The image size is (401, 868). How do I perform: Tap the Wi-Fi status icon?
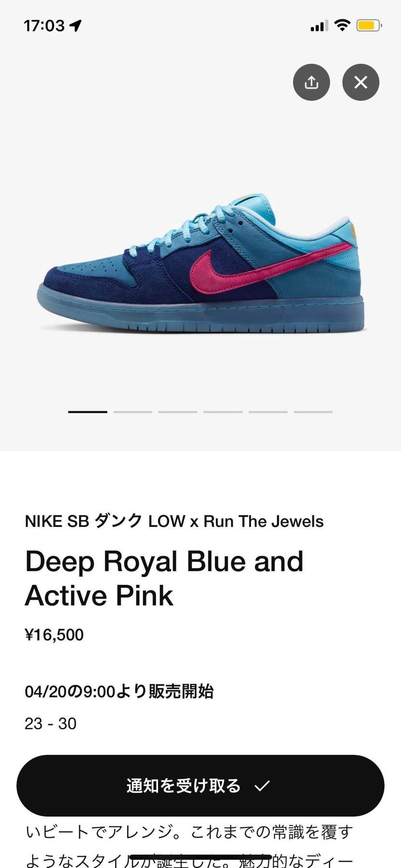point(342,25)
